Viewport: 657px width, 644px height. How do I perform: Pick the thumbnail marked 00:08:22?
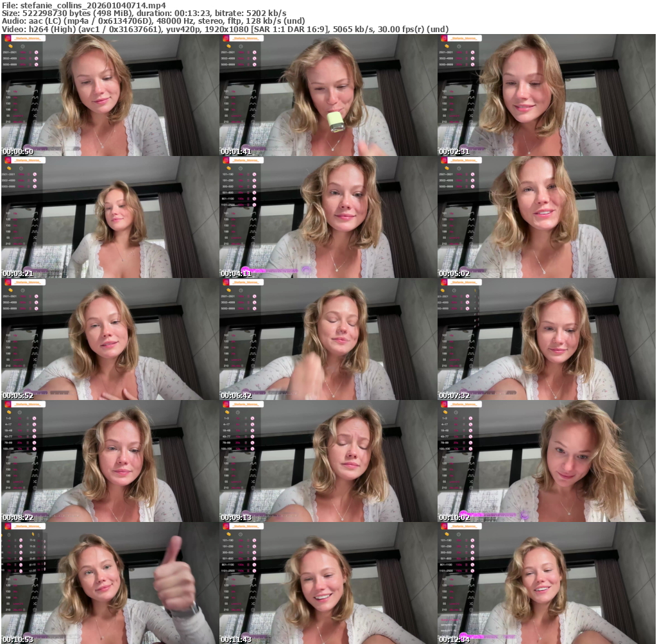pyautogui.click(x=110, y=461)
